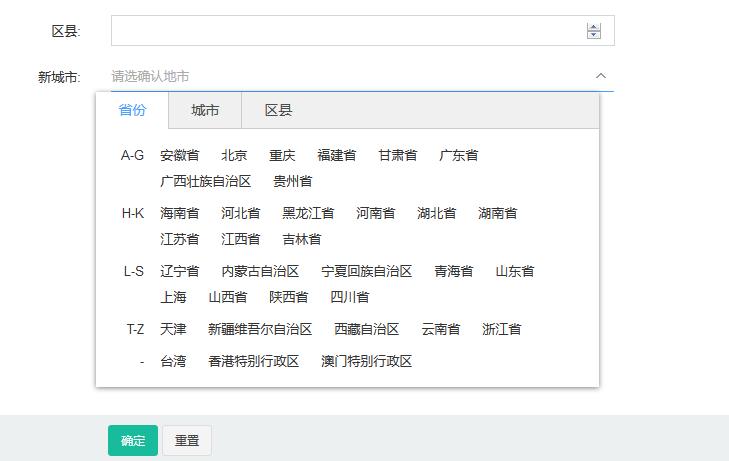The image size is (729, 461).
Task: Select 山西省 province
Action: point(228,297)
